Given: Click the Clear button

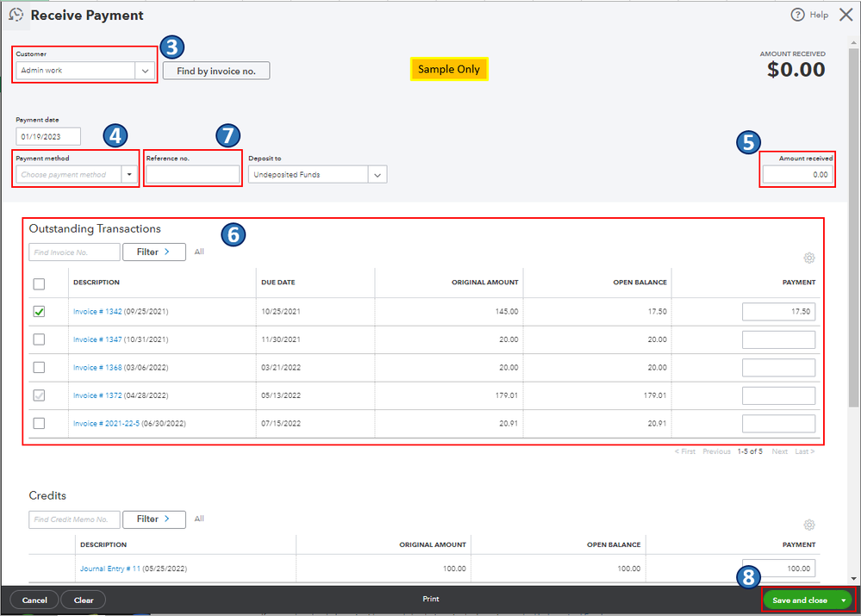Looking at the screenshot, I should click(84, 600).
